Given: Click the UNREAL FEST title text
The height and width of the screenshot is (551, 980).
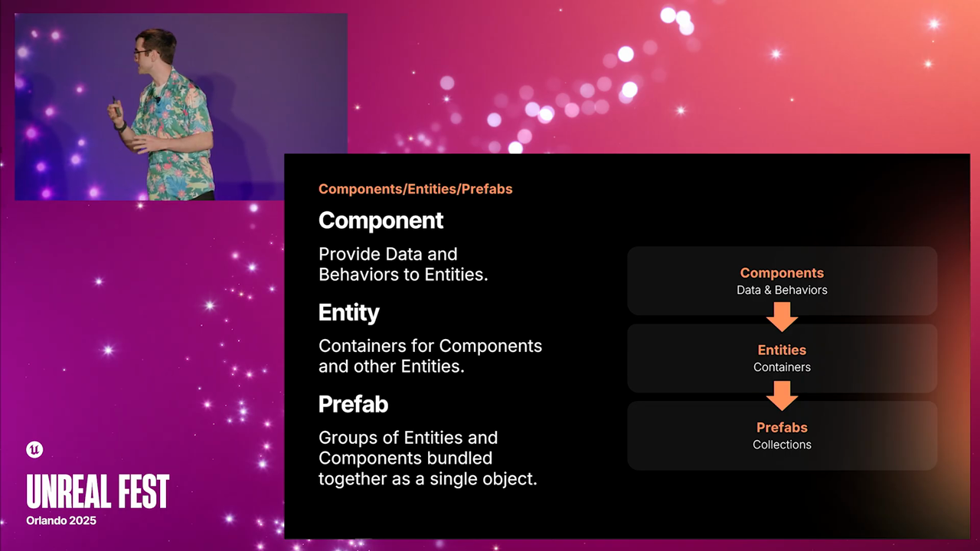Looking at the screenshot, I should click(x=98, y=492).
